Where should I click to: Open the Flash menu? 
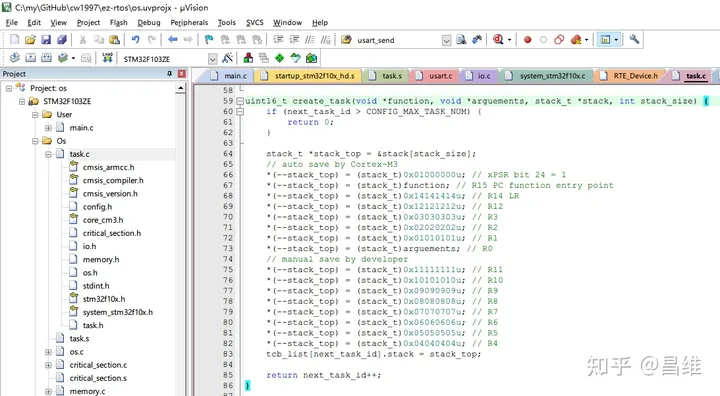pos(118,23)
